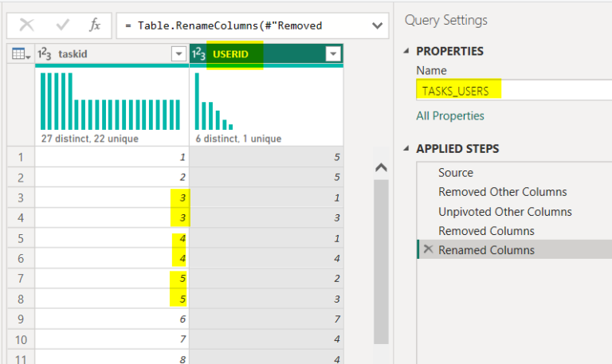
Task: Edit the query Name field TASKS_USERS
Action: coord(514,91)
